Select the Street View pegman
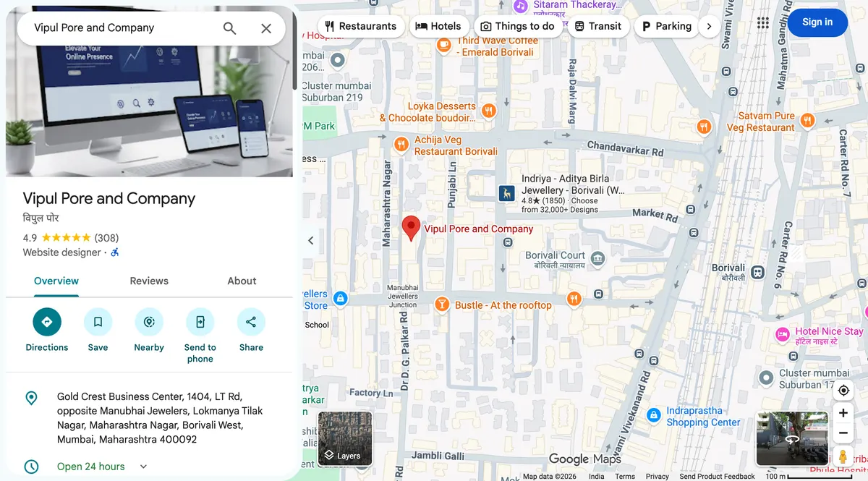The height and width of the screenshot is (481, 868). pyautogui.click(x=843, y=456)
